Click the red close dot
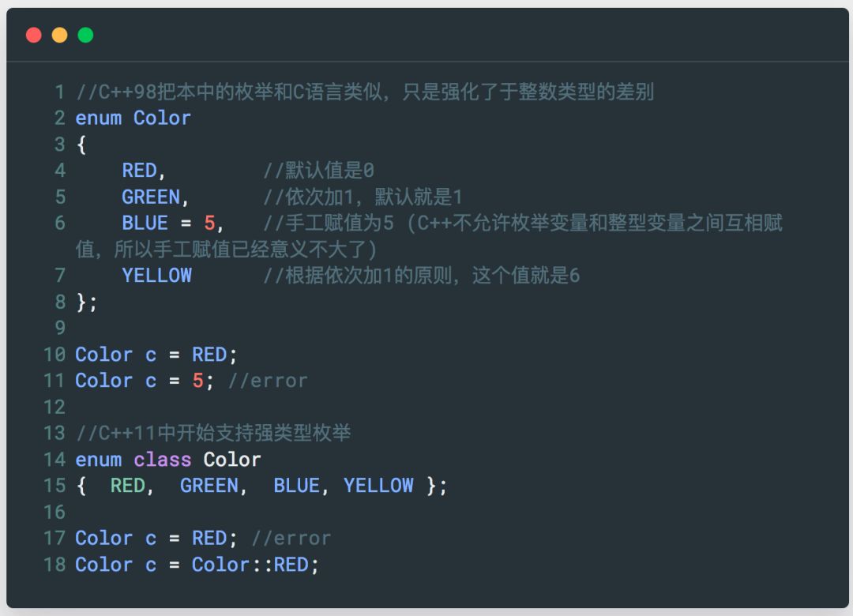The width and height of the screenshot is (853, 616). click(x=33, y=35)
